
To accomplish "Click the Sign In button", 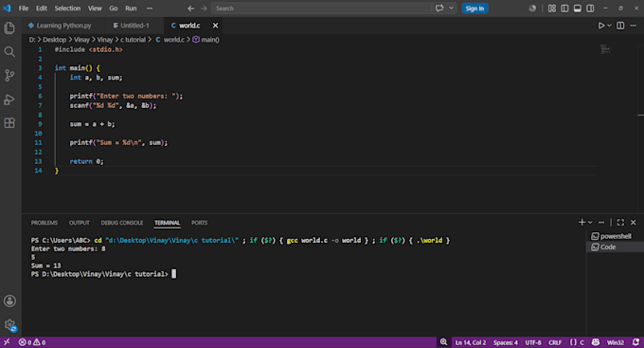I will click(x=474, y=9).
